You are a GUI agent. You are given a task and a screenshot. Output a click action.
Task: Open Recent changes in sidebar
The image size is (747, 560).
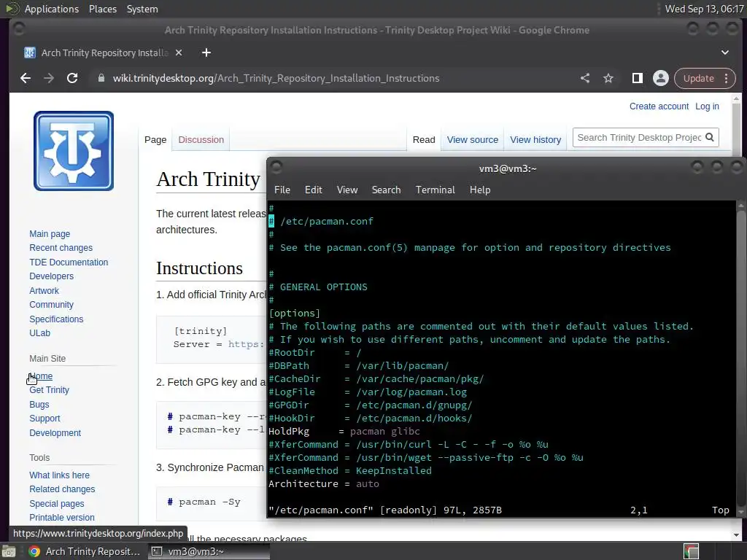click(61, 248)
